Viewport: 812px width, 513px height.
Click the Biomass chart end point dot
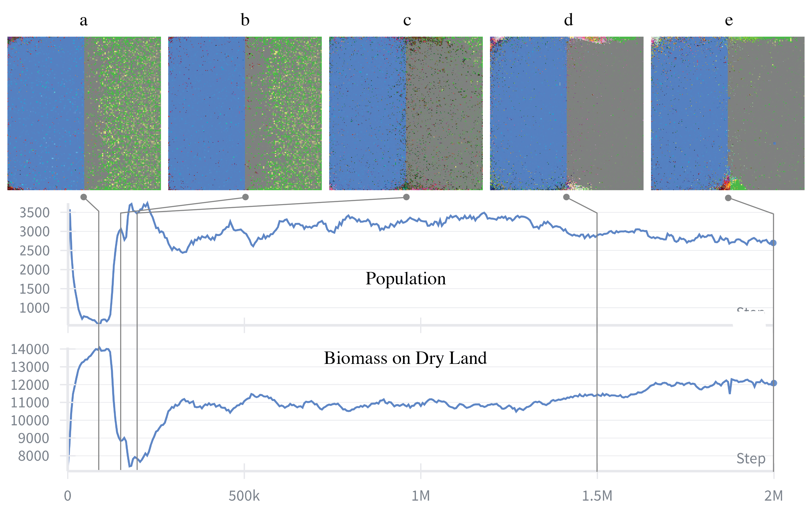[x=774, y=383]
